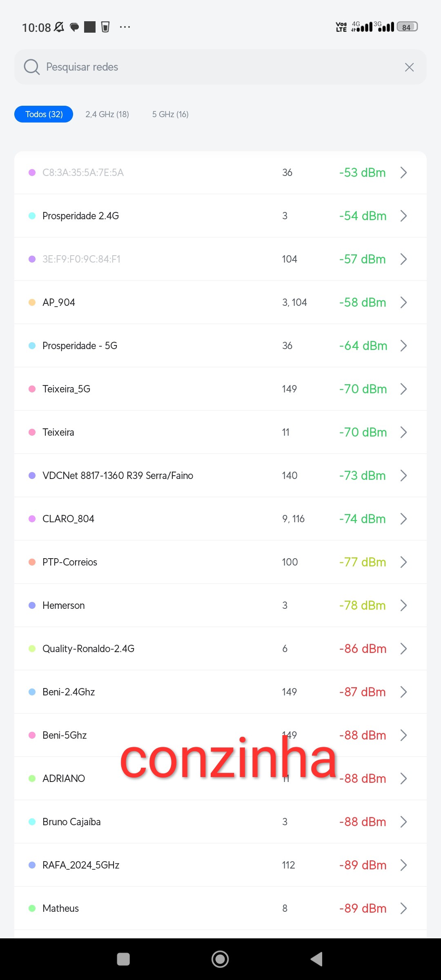Switch to the 2,4 GHz (18) tab
Image resolution: width=441 pixels, height=980 pixels.
[107, 114]
